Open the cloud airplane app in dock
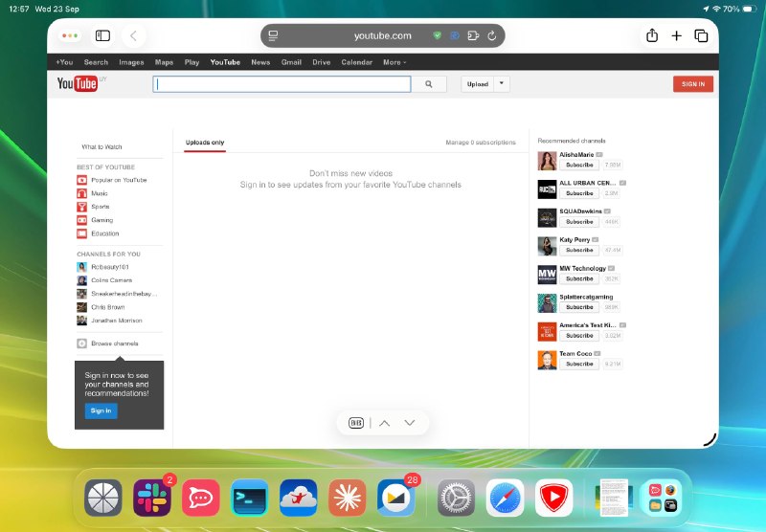The height and width of the screenshot is (532, 766). click(x=299, y=498)
